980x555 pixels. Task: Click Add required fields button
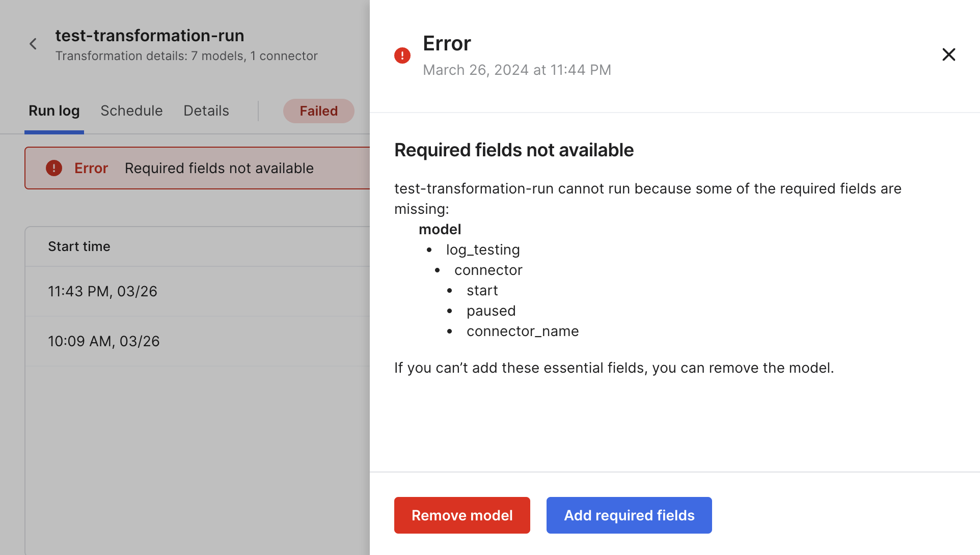(x=630, y=515)
